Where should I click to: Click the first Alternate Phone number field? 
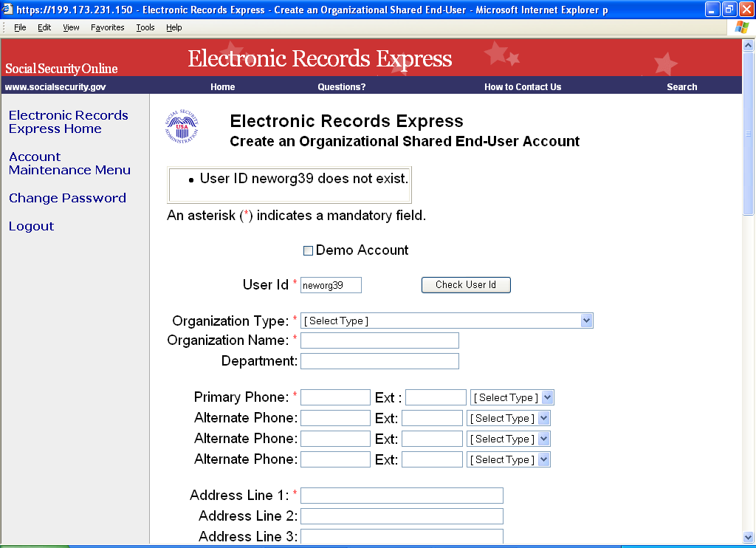click(x=335, y=418)
